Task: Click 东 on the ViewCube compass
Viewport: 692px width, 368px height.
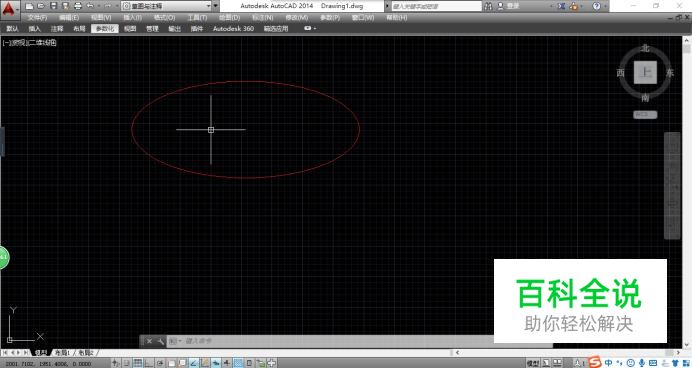Action: coord(670,73)
